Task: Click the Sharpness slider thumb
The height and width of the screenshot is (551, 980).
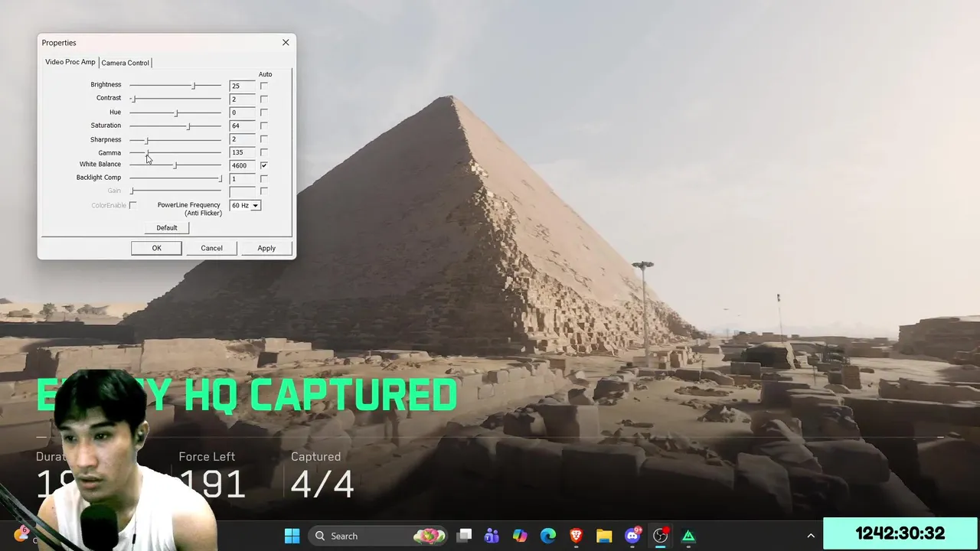Action: (x=147, y=139)
